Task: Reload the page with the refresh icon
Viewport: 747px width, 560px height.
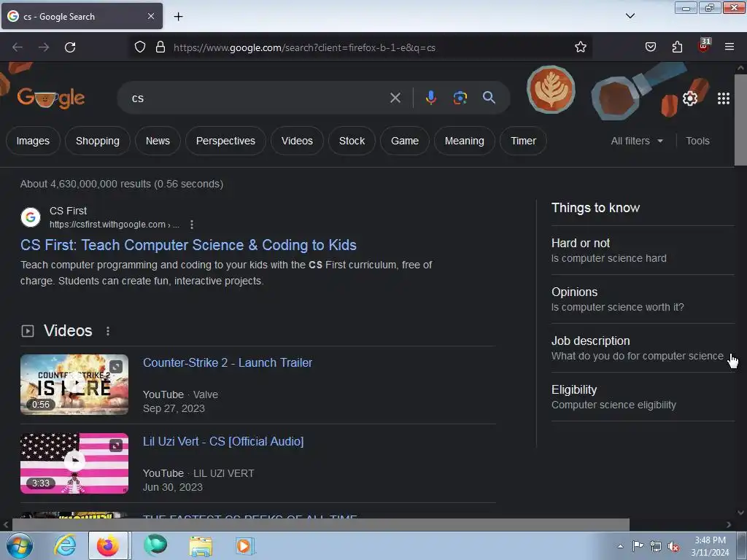Action: click(70, 47)
